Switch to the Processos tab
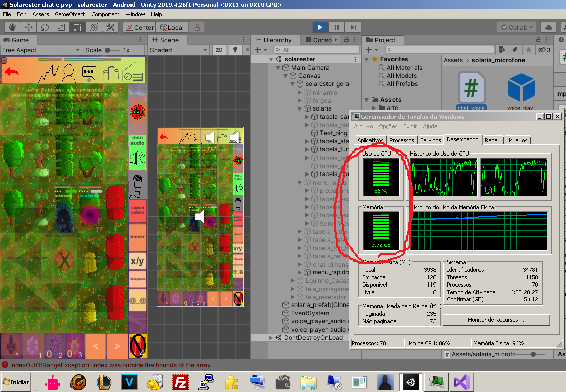The height and width of the screenshot is (392, 566). [x=401, y=140]
